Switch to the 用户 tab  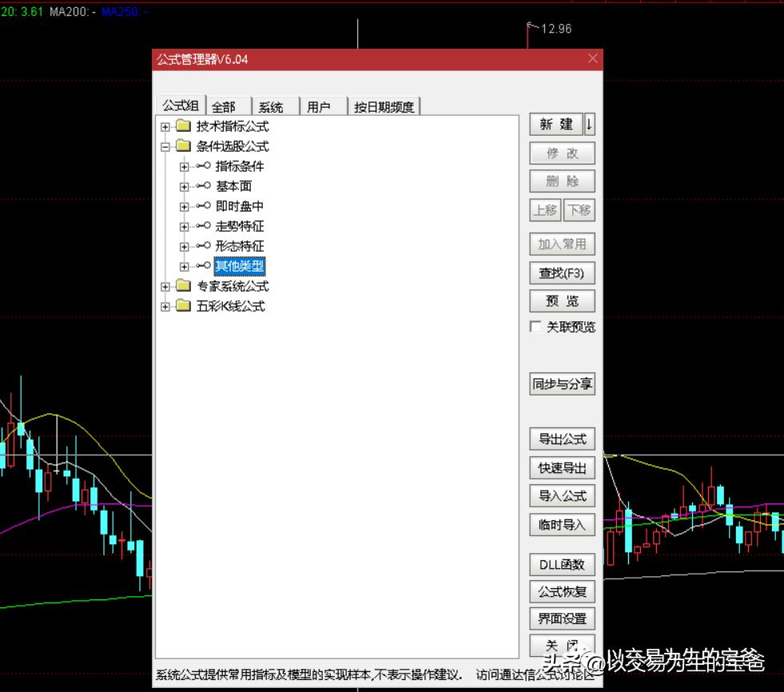323,107
